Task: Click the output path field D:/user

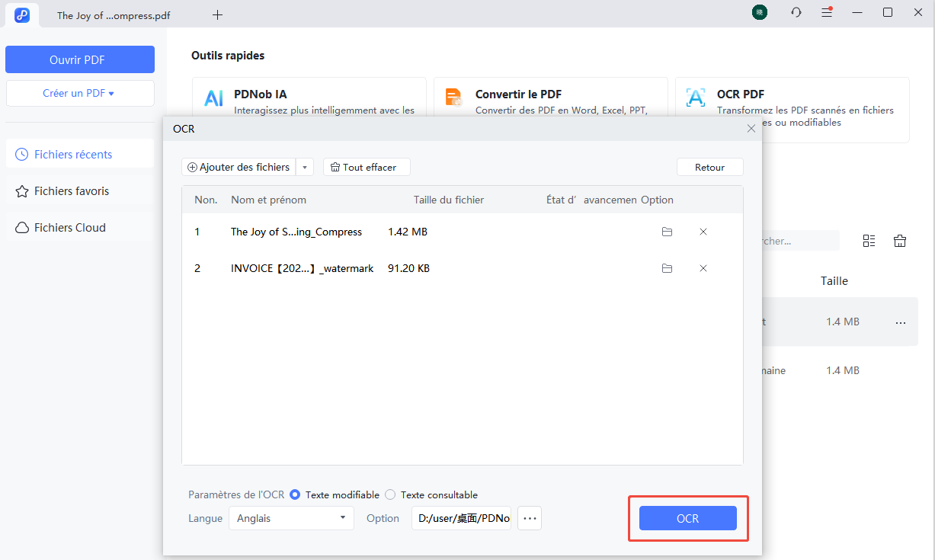Action: (462, 518)
